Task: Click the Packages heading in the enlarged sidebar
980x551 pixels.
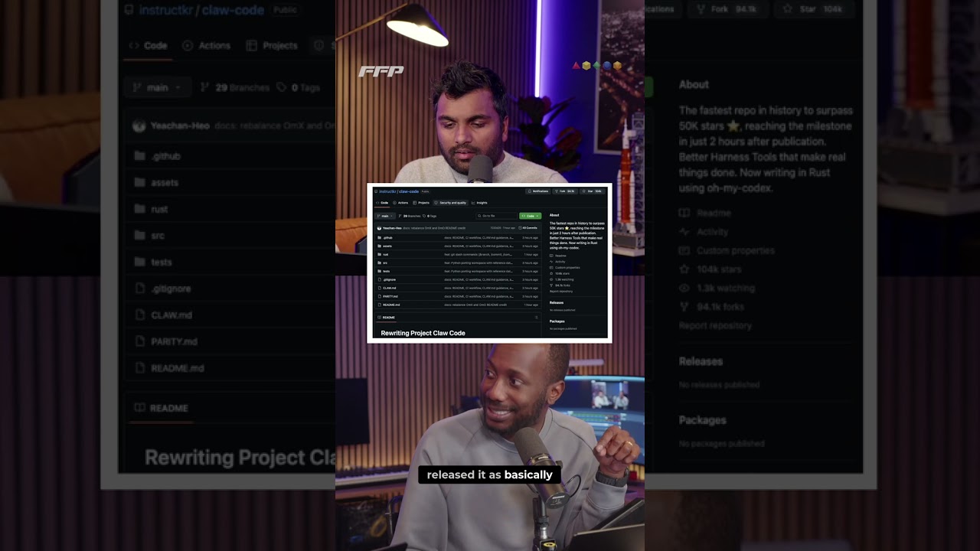Action: [702, 420]
